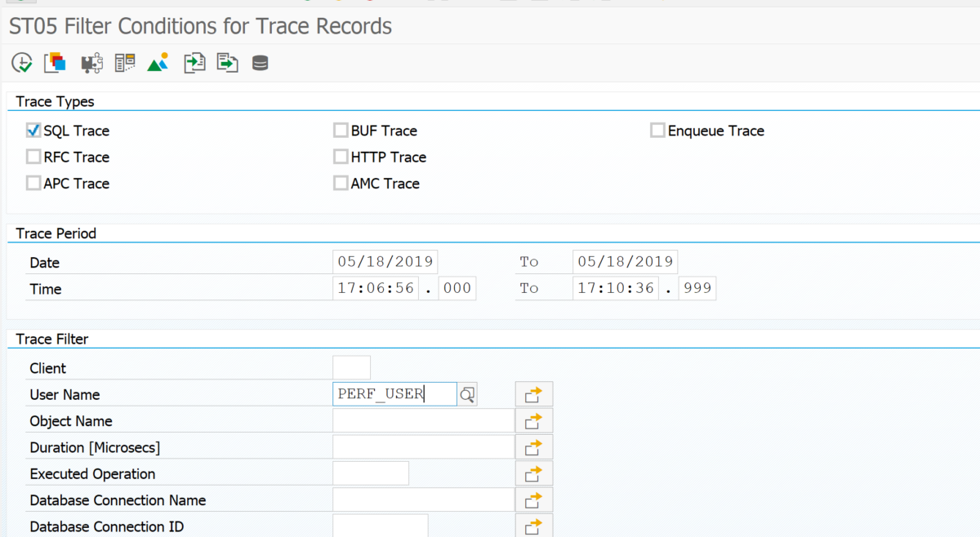Click multiple selection arrow for Object Name

pos(533,420)
